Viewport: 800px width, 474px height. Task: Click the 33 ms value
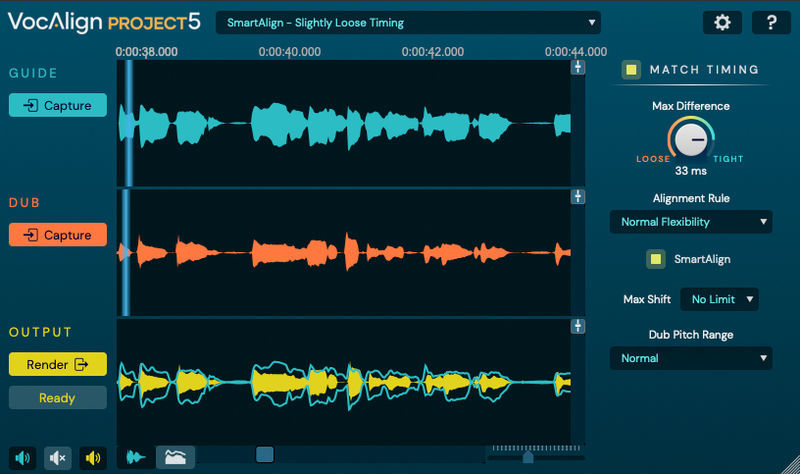pos(691,171)
